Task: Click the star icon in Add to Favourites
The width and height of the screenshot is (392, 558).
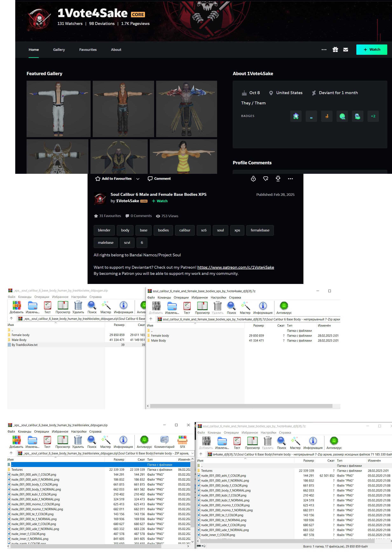Action: point(98,179)
